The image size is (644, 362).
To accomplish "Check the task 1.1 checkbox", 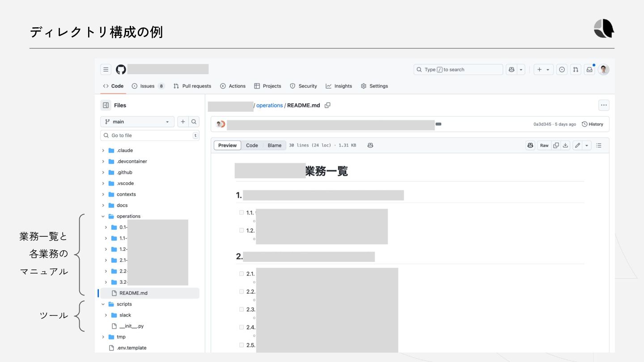I will click(241, 213).
